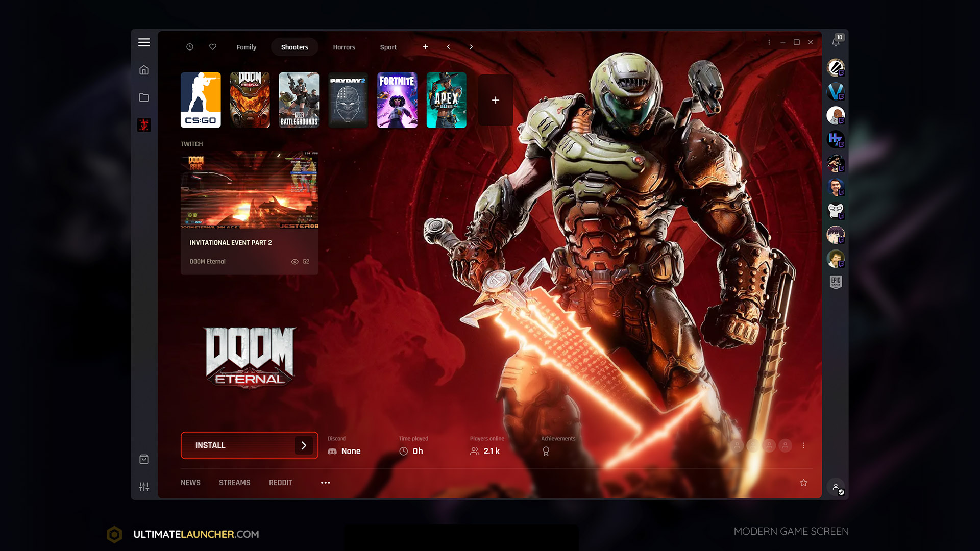Open the glasses mask streamer avatar
The width and height of the screenshot is (980, 551).
click(x=836, y=211)
